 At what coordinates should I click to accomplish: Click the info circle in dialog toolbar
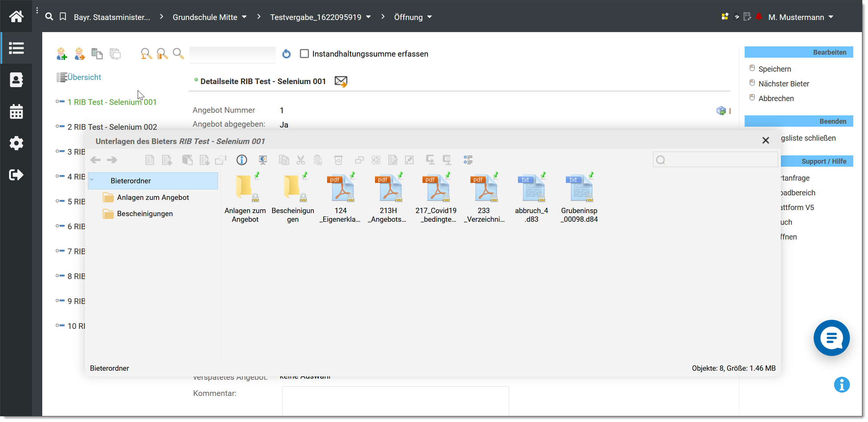coord(242,160)
